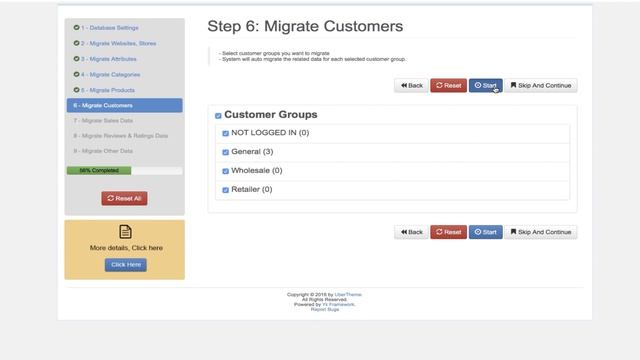
Task: Click the blue Click Here button
Action: coord(126,264)
